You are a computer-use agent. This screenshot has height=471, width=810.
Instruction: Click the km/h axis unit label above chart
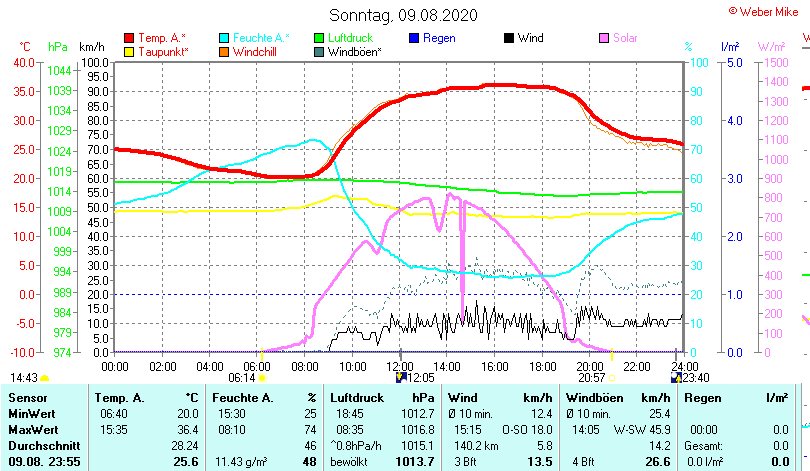92,47
